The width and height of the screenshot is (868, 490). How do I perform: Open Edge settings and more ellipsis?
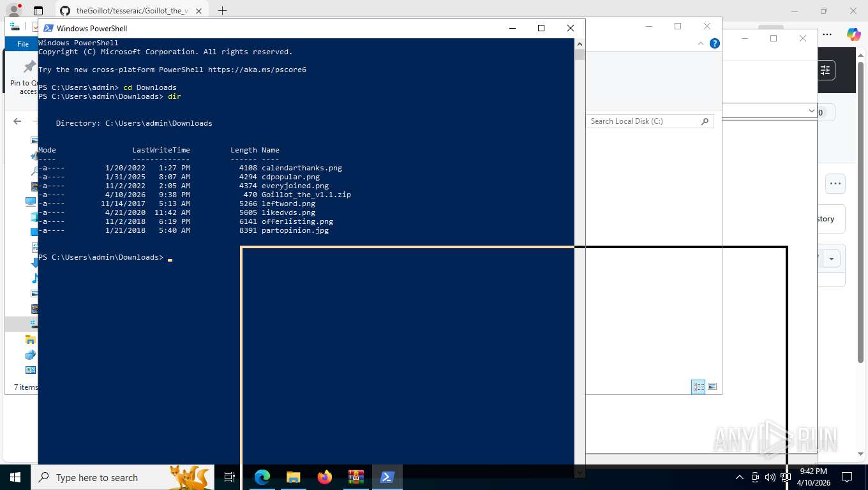pyautogui.click(x=827, y=34)
